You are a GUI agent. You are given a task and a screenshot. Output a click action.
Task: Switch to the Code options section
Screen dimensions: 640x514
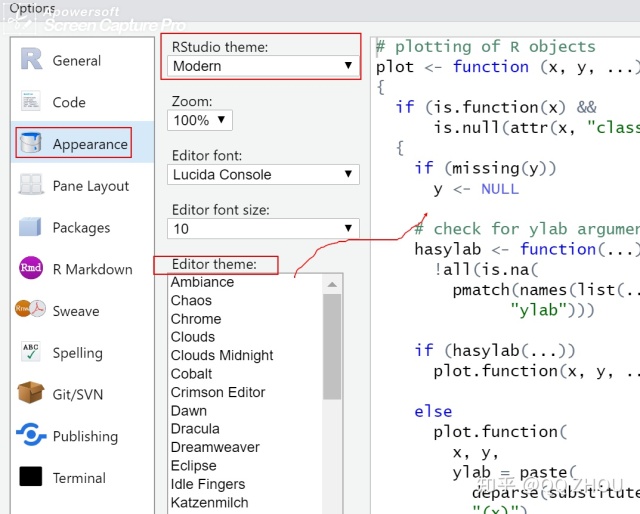[82, 101]
